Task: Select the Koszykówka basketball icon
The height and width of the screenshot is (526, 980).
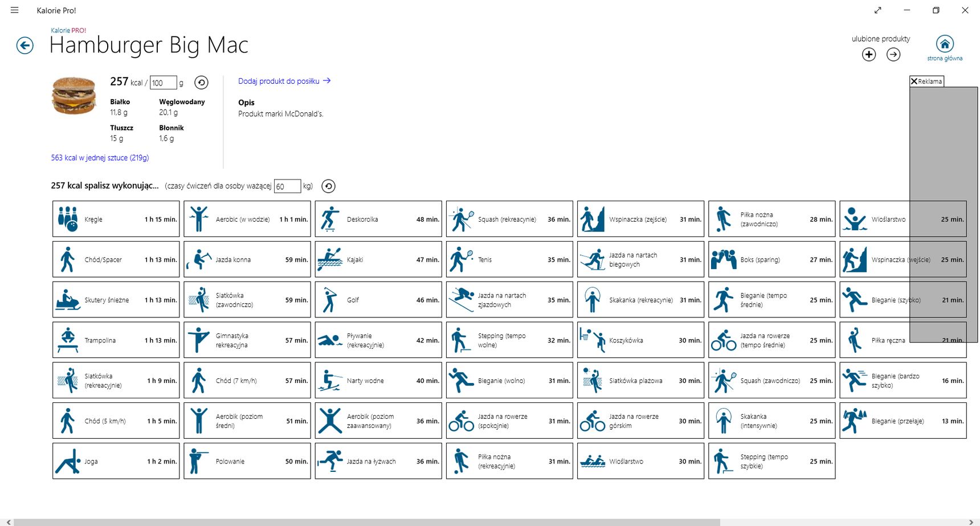Action: 592,340
